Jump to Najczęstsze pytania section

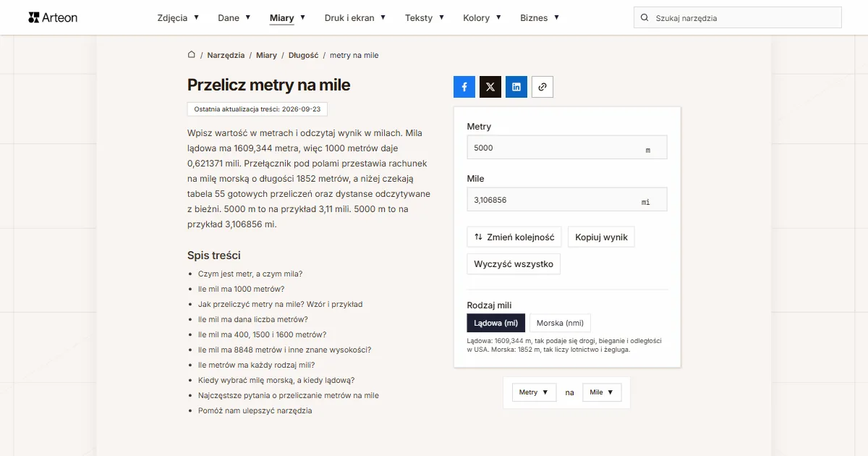click(289, 395)
